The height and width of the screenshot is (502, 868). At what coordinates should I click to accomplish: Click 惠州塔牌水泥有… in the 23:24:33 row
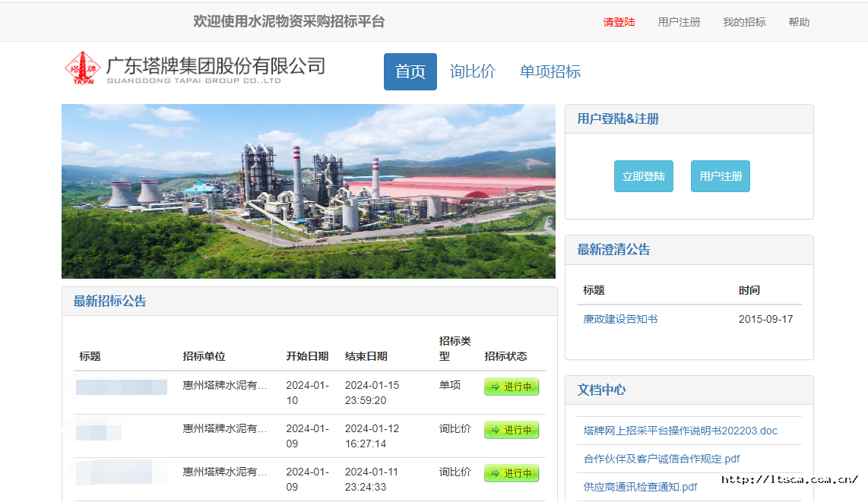click(225, 472)
